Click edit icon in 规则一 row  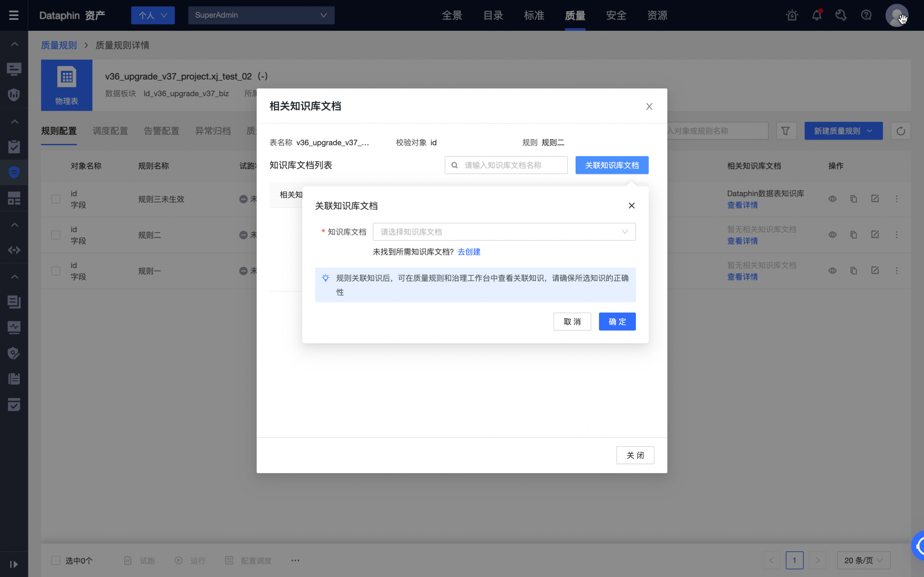click(x=875, y=270)
